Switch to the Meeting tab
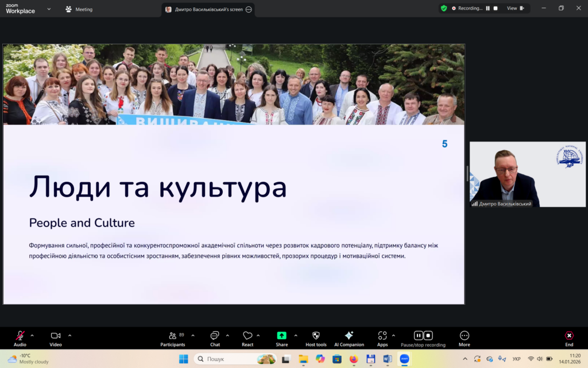 click(x=79, y=9)
